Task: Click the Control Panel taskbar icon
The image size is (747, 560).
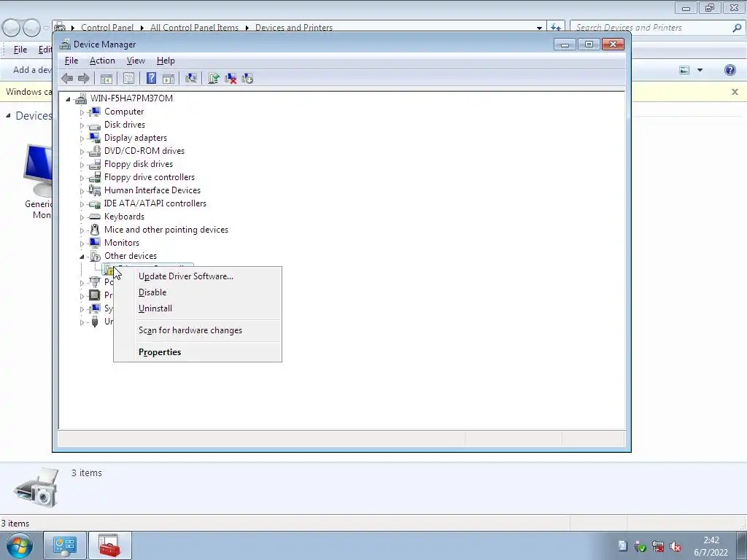Action: [65, 545]
